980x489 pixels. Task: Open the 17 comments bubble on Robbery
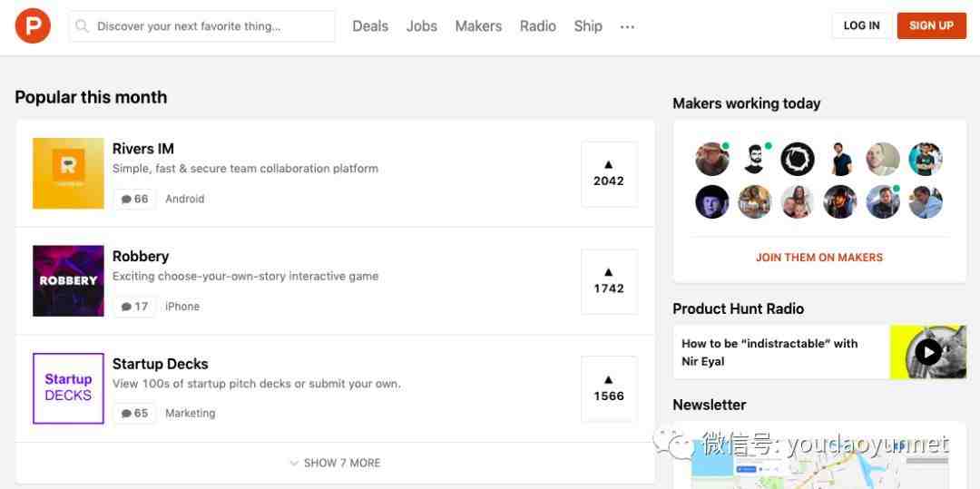tap(134, 307)
